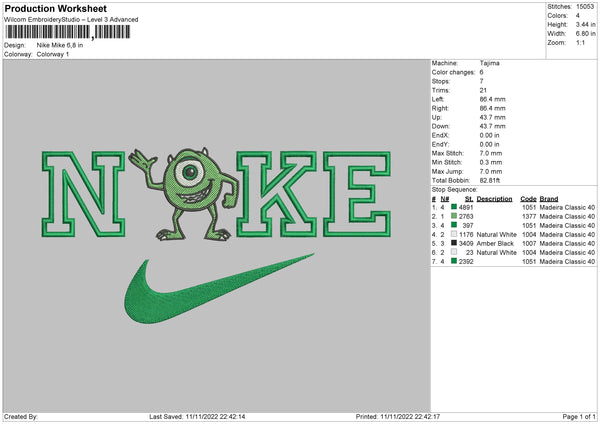Image resolution: width=600 pixels, height=424 pixels.
Task: Click the Max Stitch label
Action: [448, 153]
